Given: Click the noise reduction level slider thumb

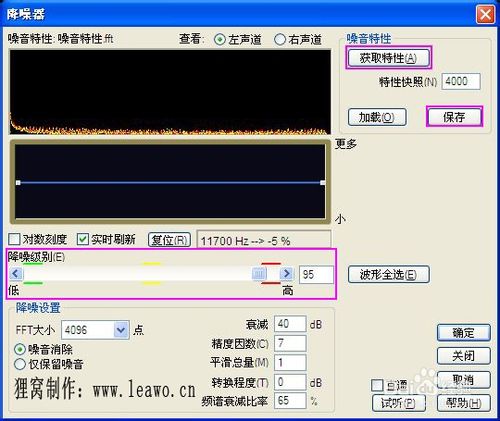Looking at the screenshot, I should (259, 274).
